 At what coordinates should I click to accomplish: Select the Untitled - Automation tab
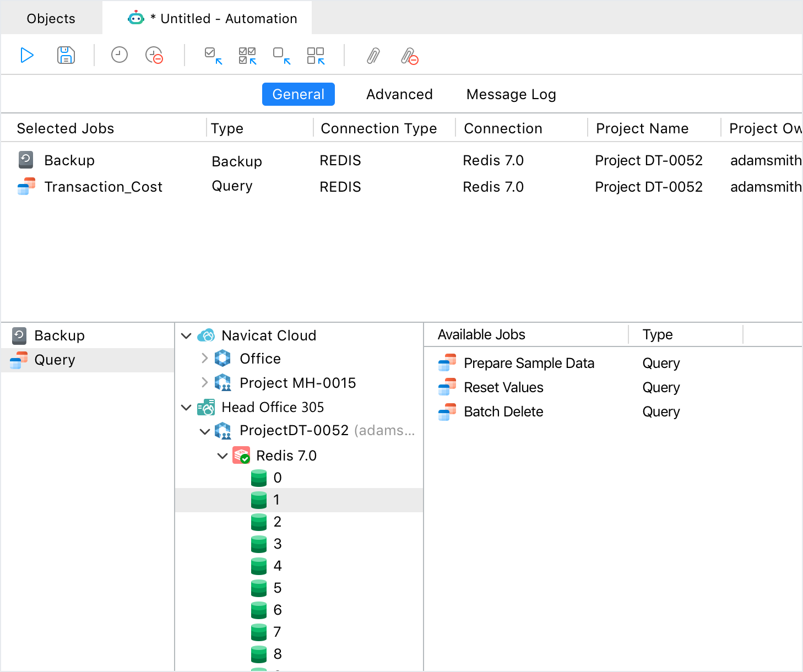(207, 18)
